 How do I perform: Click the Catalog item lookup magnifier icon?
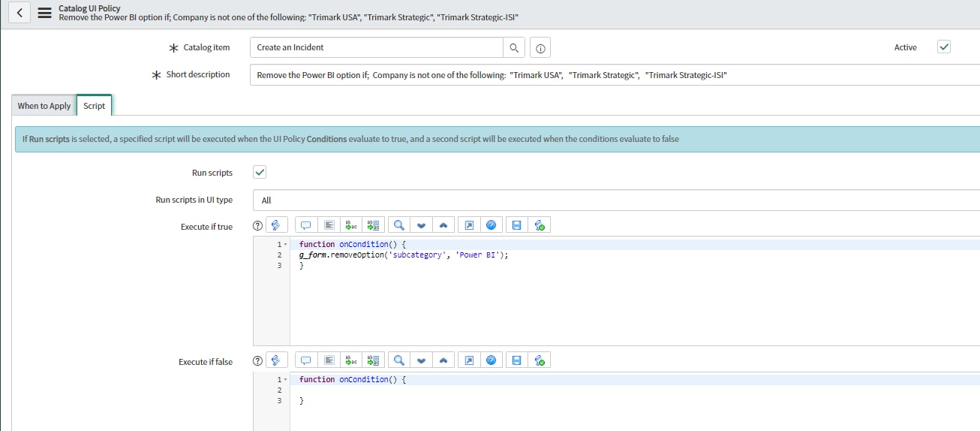pos(514,47)
